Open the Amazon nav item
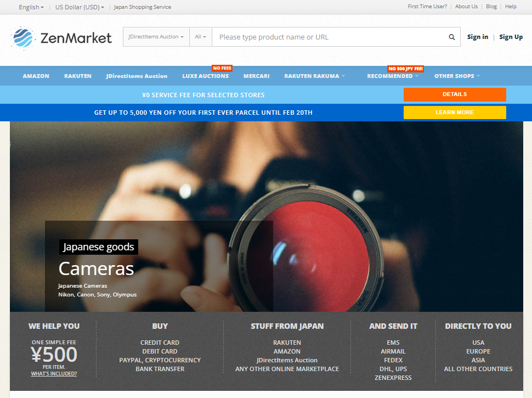 36,76
